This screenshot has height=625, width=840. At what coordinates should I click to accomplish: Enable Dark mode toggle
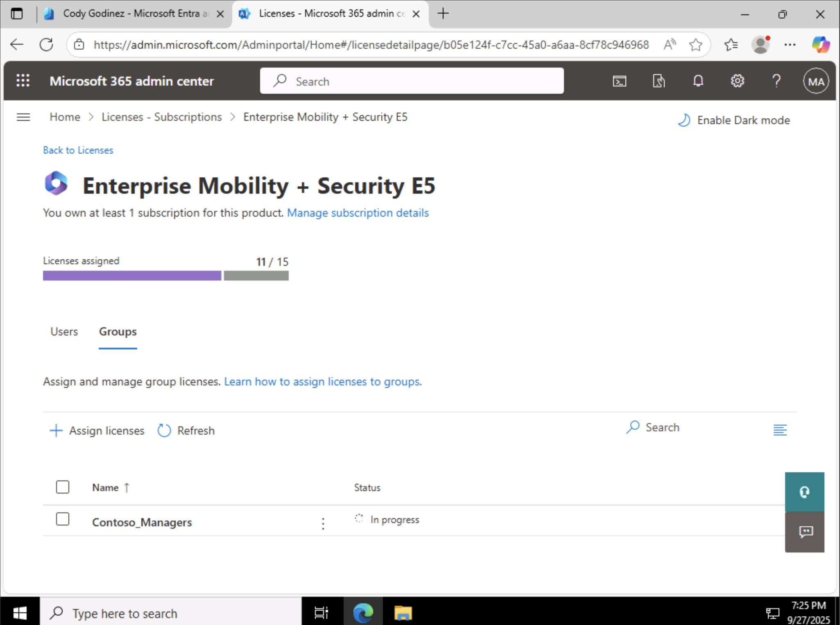tap(734, 120)
